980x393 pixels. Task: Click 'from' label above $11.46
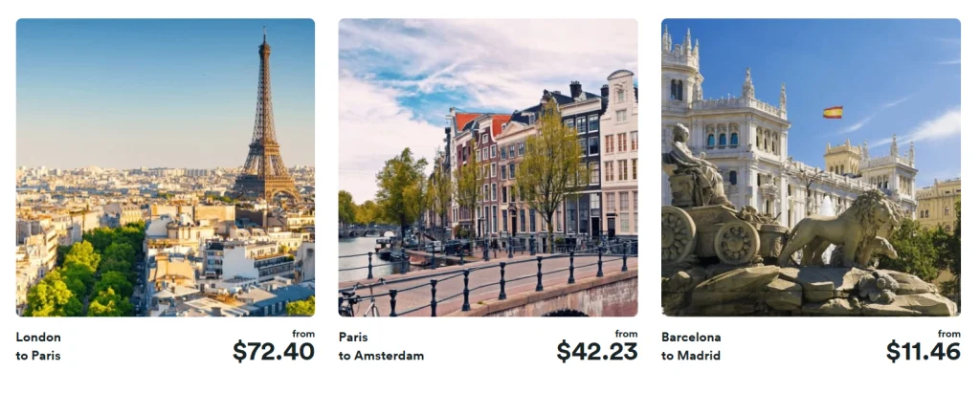coord(949,333)
